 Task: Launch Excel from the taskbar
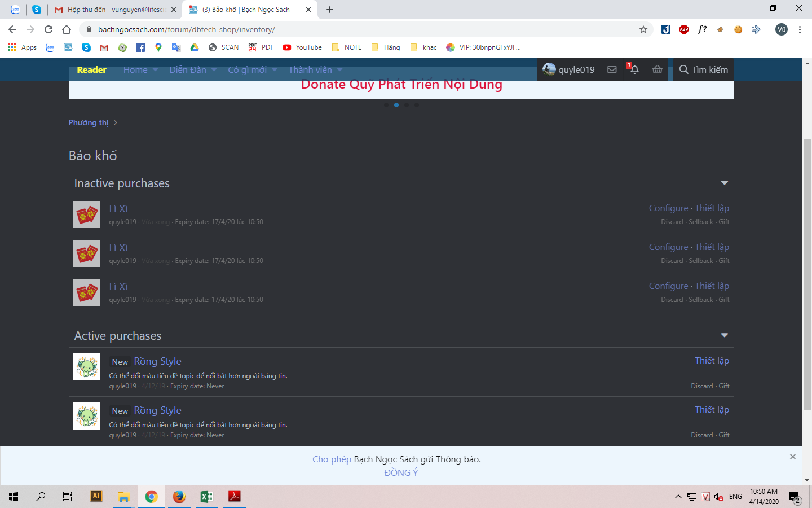tap(206, 496)
